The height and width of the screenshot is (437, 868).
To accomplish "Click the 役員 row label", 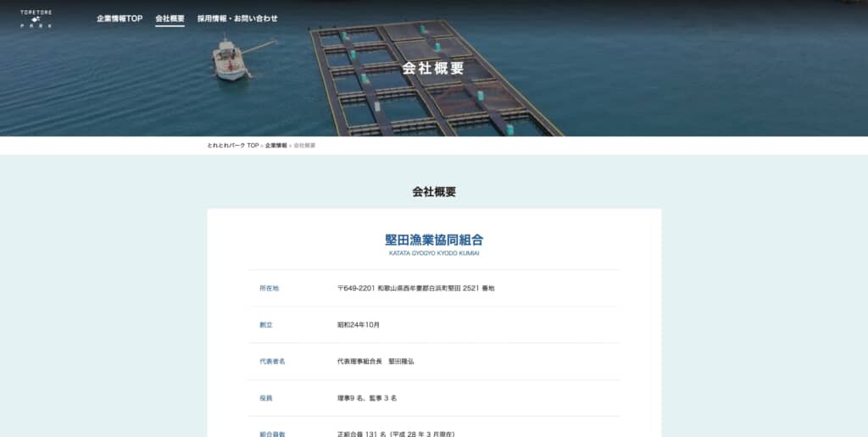I will pyautogui.click(x=266, y=398).
